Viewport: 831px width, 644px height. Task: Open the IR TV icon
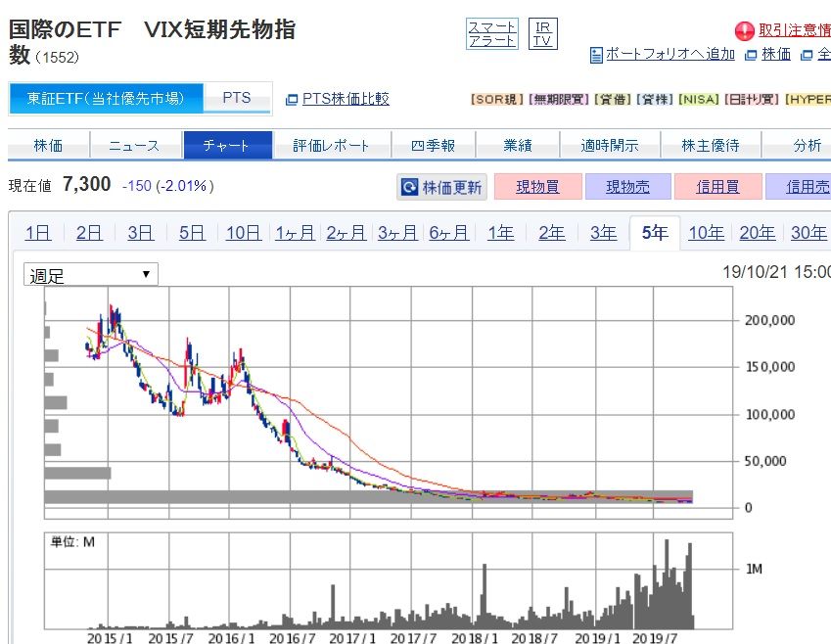pyautogui.click(x=542, y=34)
